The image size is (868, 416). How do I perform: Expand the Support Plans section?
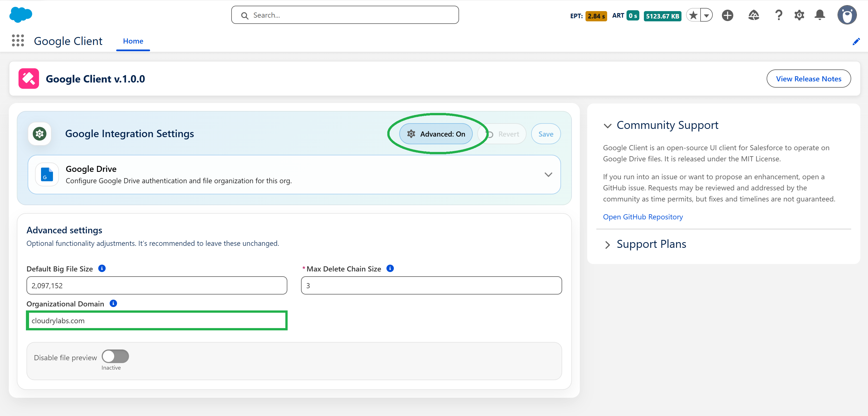click(x=607, y=245)
